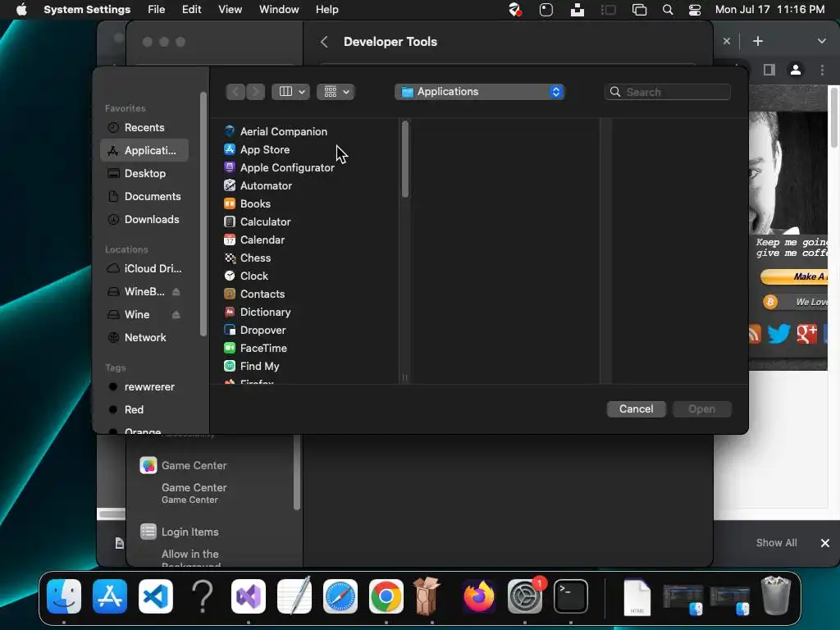
Task: Open Downloads folder in sidebar
Action: pos(144,220)
